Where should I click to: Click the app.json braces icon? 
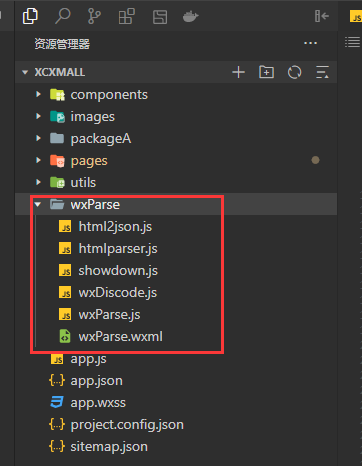[x=57, y=380]
